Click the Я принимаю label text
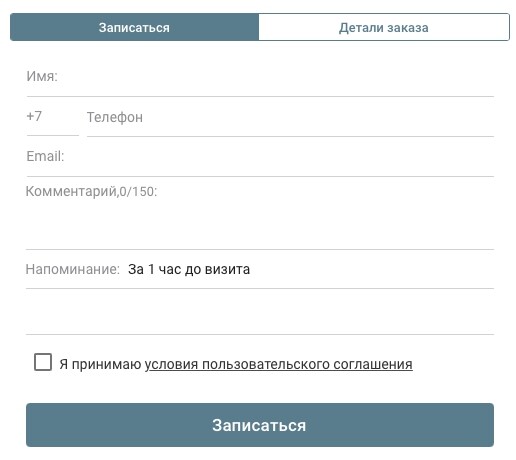This screenshot has height=460, width=516. click(100, 364)
